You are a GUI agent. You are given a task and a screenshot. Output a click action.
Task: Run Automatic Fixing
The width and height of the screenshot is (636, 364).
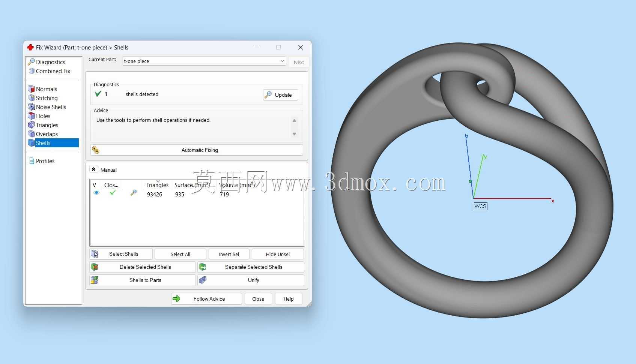pyautogui.click(x=197, y=150)
